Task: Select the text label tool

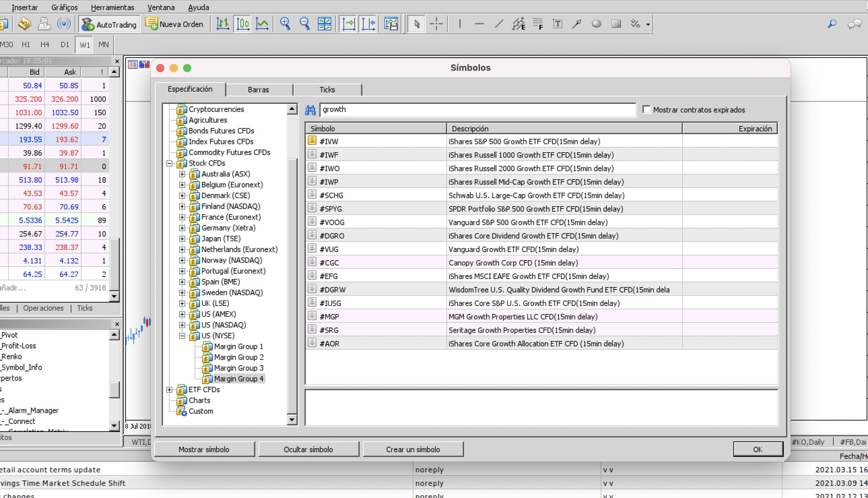Action: click(x=557, y=24)
